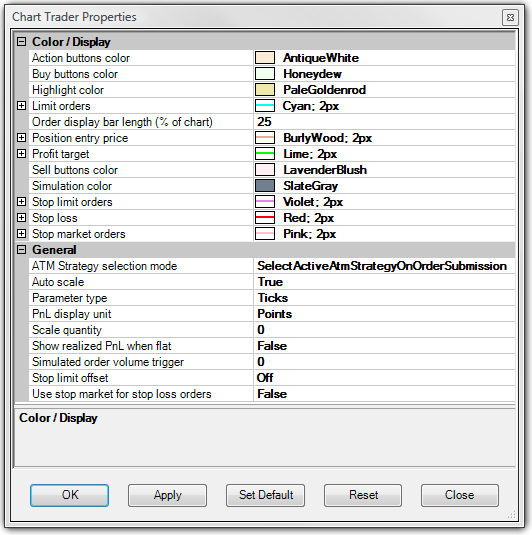This screenshot has height=535, width=532.
Task: Click the SlateGray value text
Action: tap(310, 186)
